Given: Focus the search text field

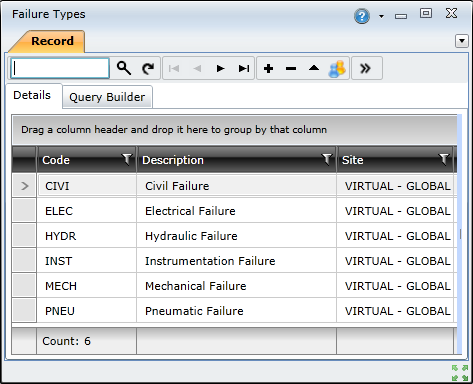Looking at the screenshot, I should (60, 68).
